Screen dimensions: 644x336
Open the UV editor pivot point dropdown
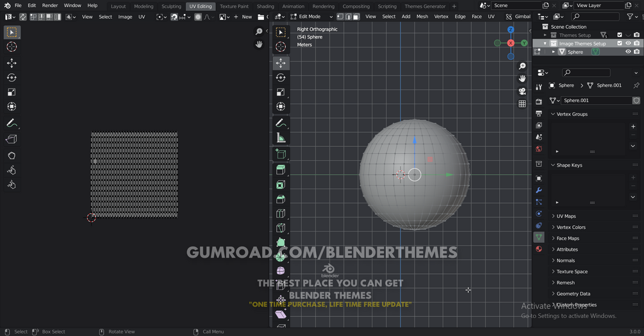(x=161, y=17)
